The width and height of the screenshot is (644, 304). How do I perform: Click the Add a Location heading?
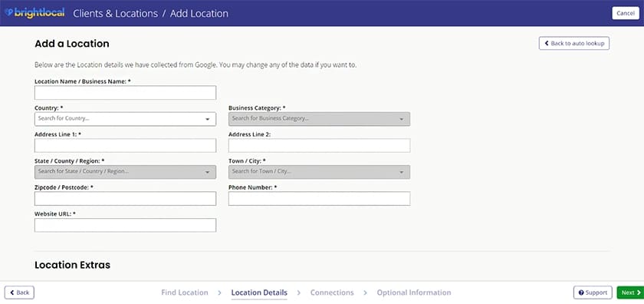pyautogui.click(x=72, y=44)
